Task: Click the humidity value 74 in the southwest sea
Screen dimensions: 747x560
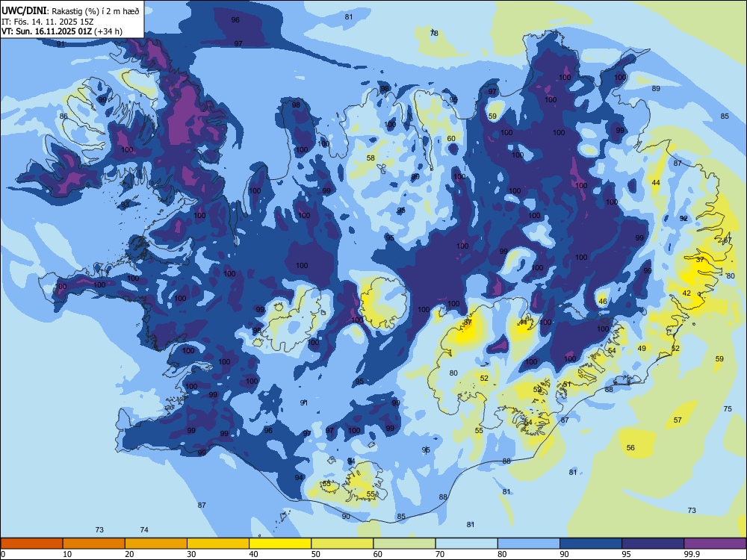Action: point(144,530)
